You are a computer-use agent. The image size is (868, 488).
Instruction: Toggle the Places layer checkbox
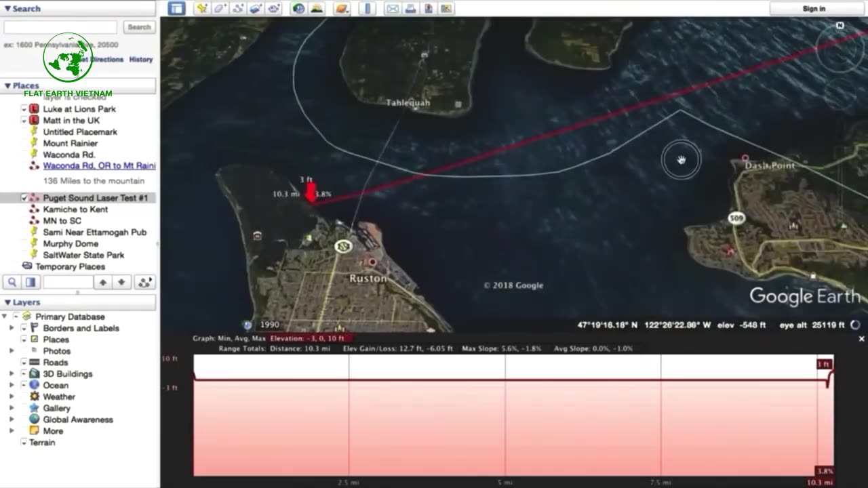click(24, 340)
